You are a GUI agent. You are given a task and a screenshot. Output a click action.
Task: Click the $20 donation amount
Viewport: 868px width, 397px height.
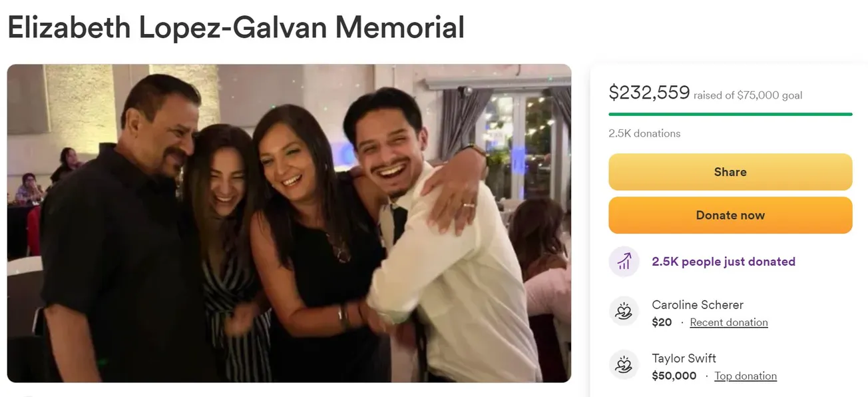pyautogui.click(x=662, y=322)
